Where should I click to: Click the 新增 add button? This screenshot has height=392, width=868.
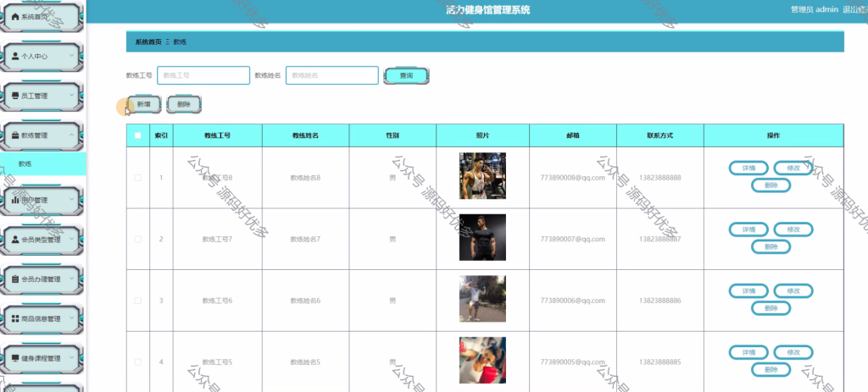143,104
